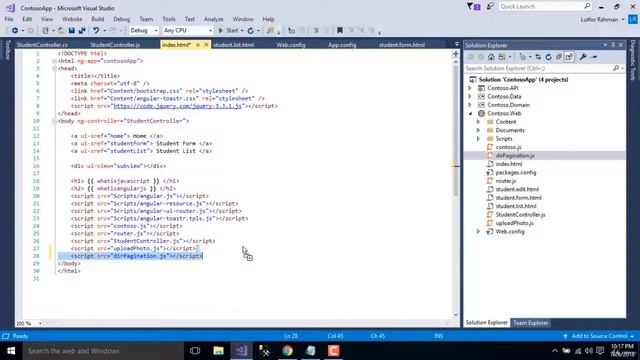Expand the Scripts folder

point(478,139)
